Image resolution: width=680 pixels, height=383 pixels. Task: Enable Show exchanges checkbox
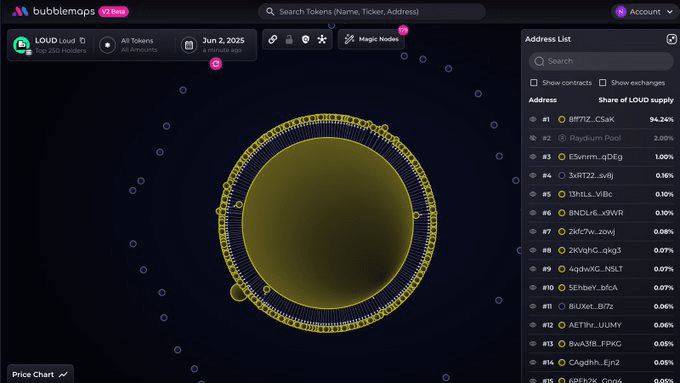602,82
